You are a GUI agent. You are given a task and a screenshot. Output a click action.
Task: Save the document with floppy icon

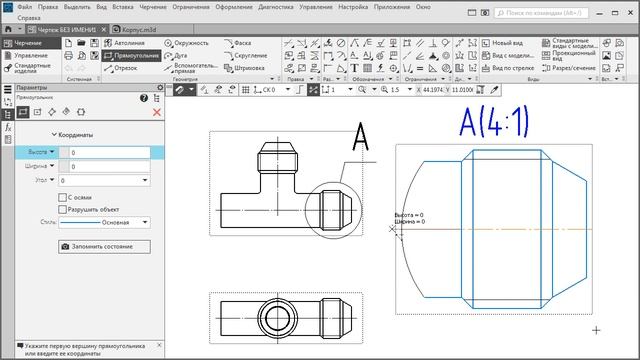tap(94, 43)
